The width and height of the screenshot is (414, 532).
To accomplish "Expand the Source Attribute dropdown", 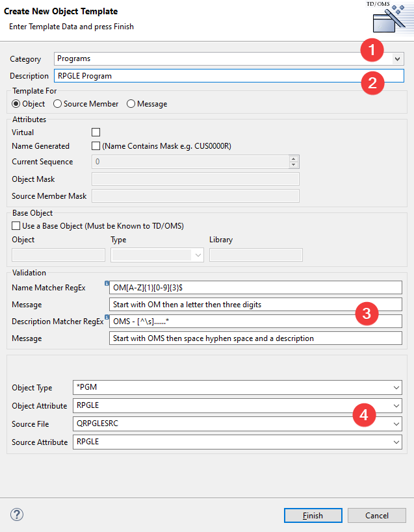I will click(396, 442).
